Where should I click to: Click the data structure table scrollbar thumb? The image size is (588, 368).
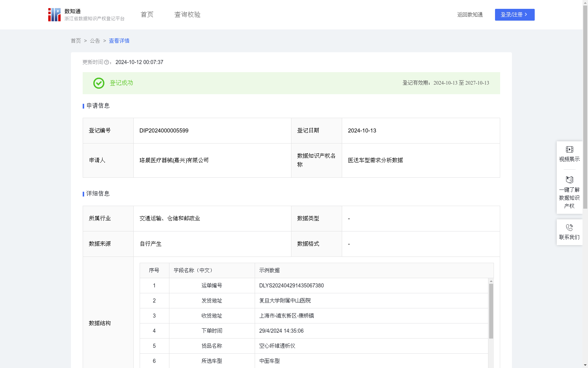point(491,311)
